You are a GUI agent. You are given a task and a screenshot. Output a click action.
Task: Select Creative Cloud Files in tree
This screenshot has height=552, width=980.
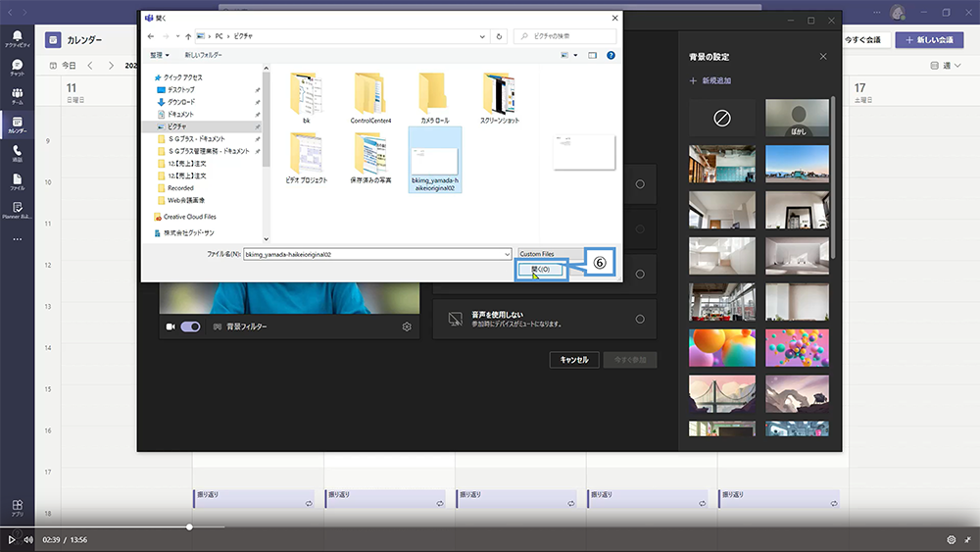[189, 217]
